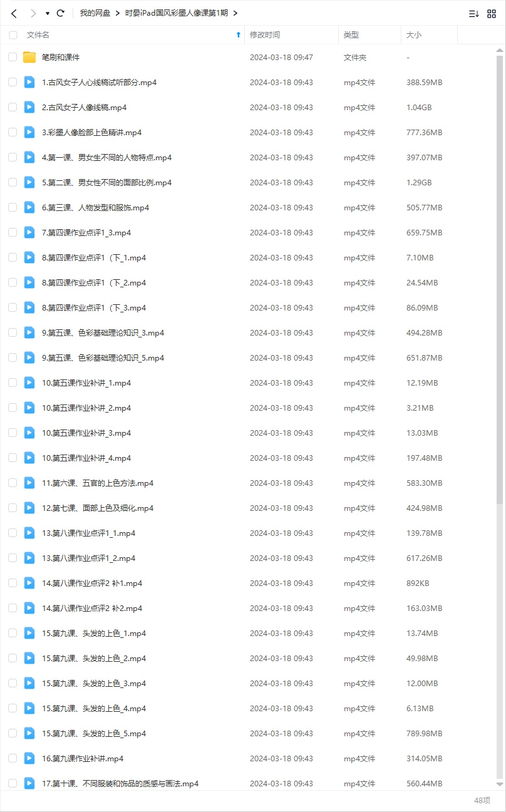This screenshot has width=506, height=812.
Task: Click the vertical scrollbar thumb
Action: click(x=499, y=275)
